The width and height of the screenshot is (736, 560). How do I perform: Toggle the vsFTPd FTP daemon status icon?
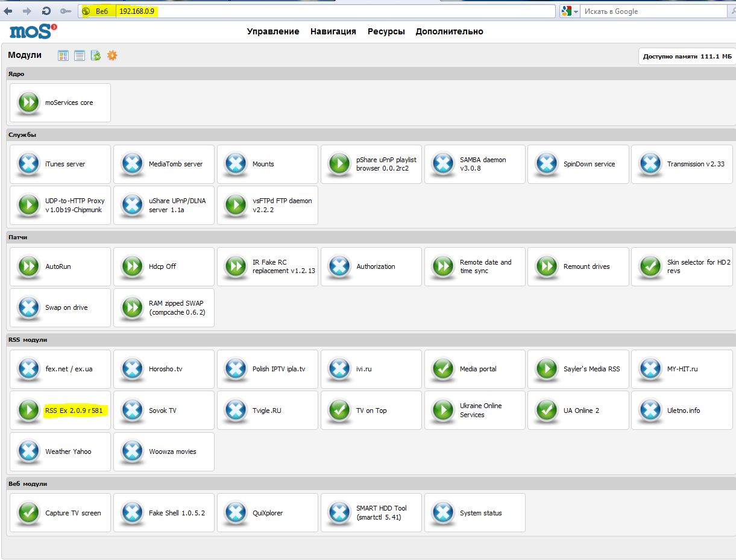point(236,205)
